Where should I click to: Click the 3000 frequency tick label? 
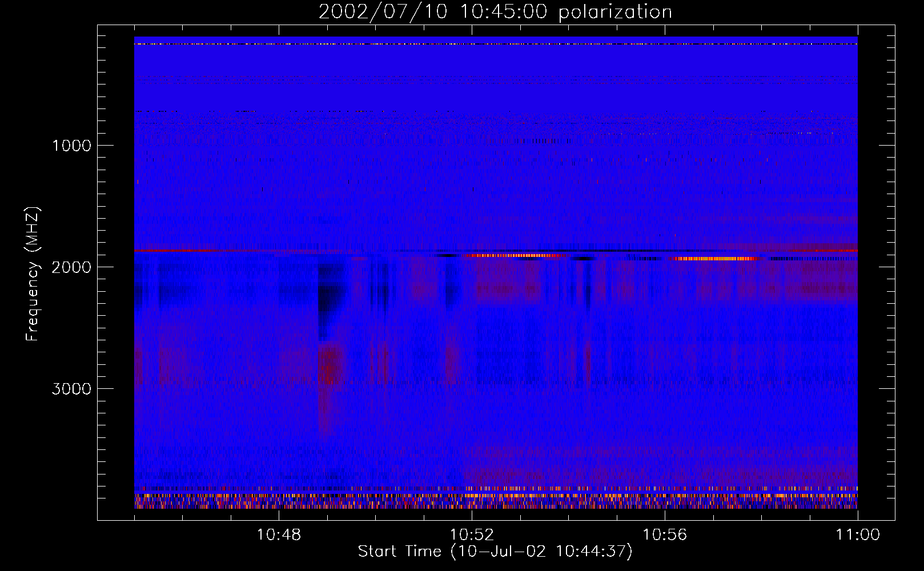tap(71, 389)
